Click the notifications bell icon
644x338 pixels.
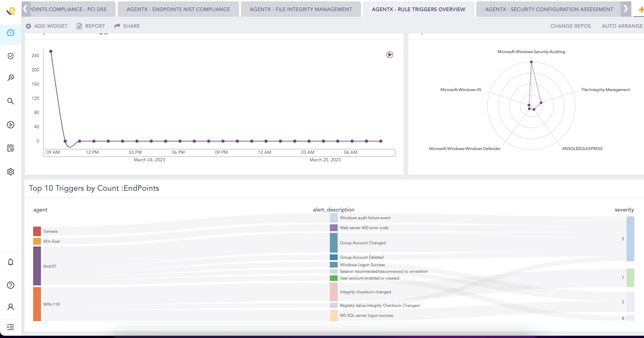pyautogui.click(x=10, y=262)
